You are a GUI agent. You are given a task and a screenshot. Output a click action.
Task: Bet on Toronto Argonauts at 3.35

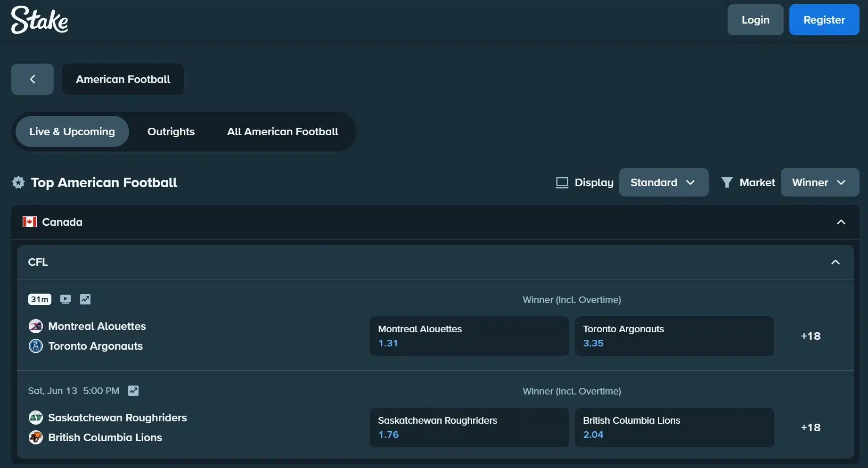tap(674, 336)
